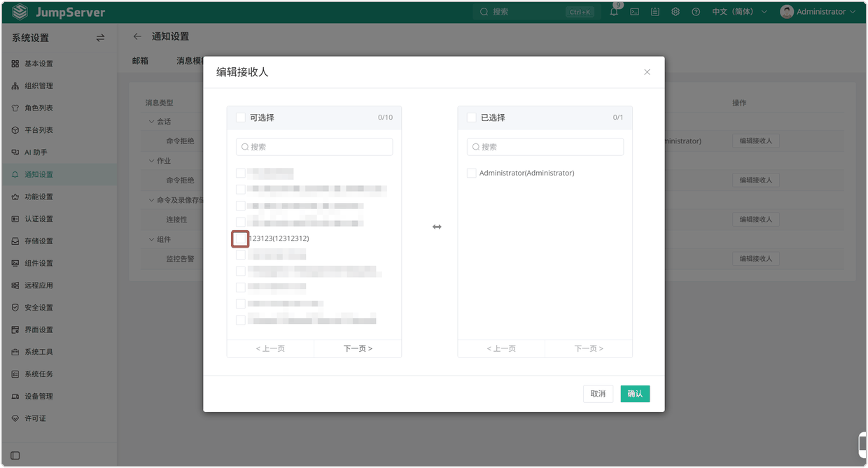This screenshot has height=468, width=868.
Task: Open 基本设置 via its sidebar icon
Action: (15, 64)
